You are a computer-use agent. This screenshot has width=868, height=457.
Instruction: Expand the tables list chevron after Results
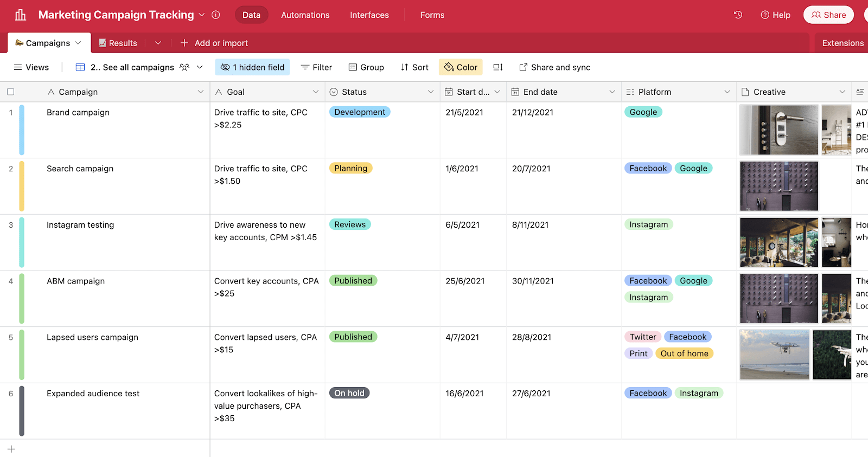[x=158, y=43]
